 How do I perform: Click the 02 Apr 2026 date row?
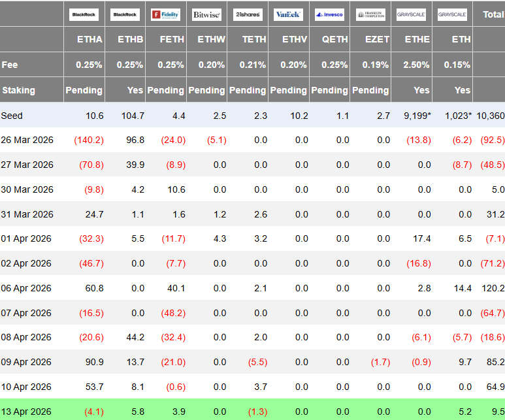point(252,263)
